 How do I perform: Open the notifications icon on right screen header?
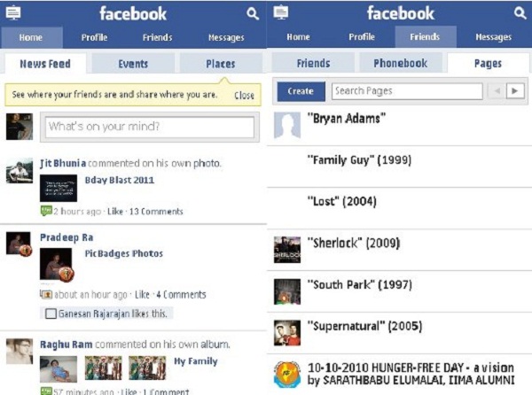281,12
